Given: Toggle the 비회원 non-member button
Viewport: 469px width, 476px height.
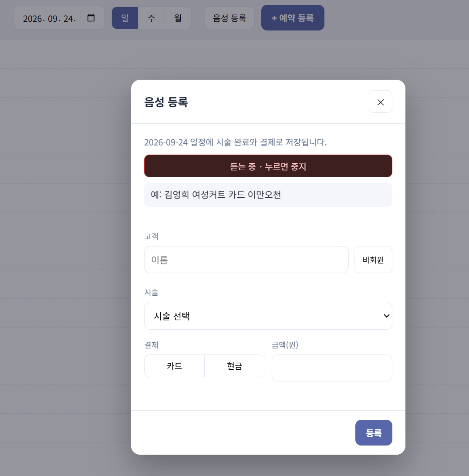Looking at the screenshot, I should coord(373,260).
